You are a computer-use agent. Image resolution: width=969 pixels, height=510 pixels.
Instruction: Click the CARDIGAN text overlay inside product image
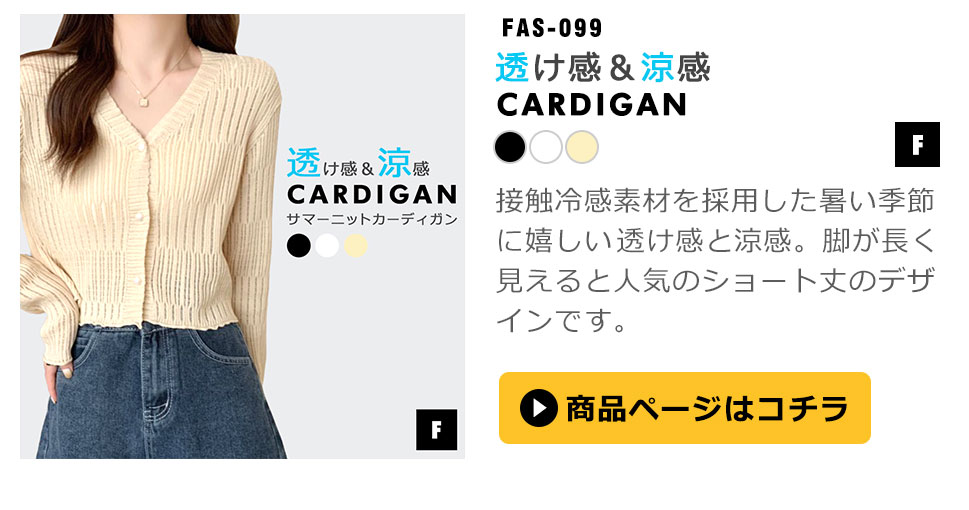pyautogui.click(x=372, y=195)
